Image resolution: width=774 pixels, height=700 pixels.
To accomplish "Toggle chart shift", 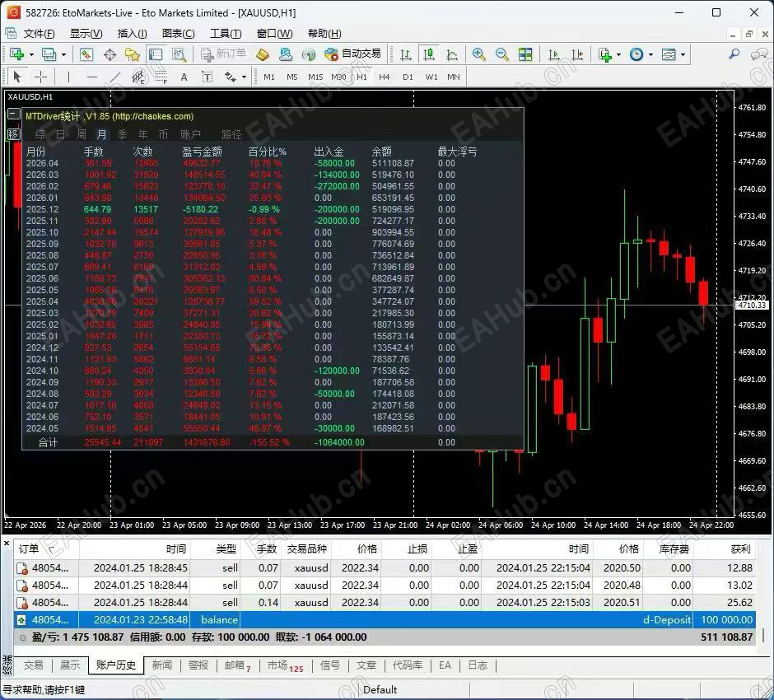I will click(x=577, y=54).
